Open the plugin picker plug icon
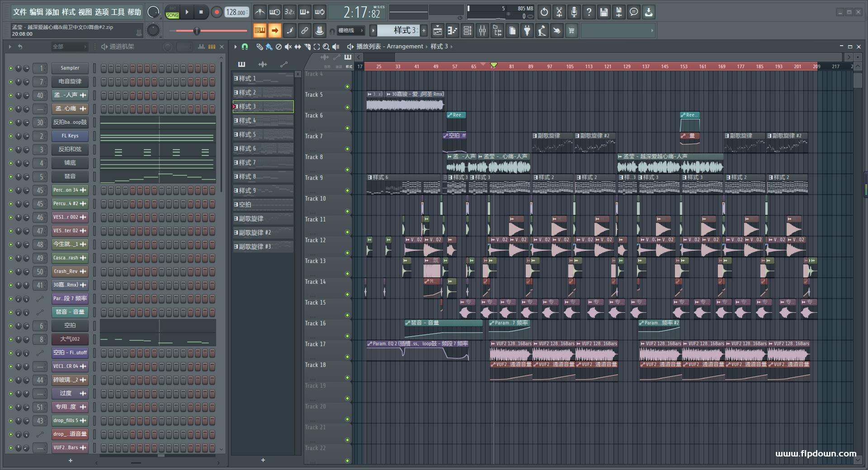Image resolution: width=868 pixels, height=470 pixels. [x=527, y=31]
